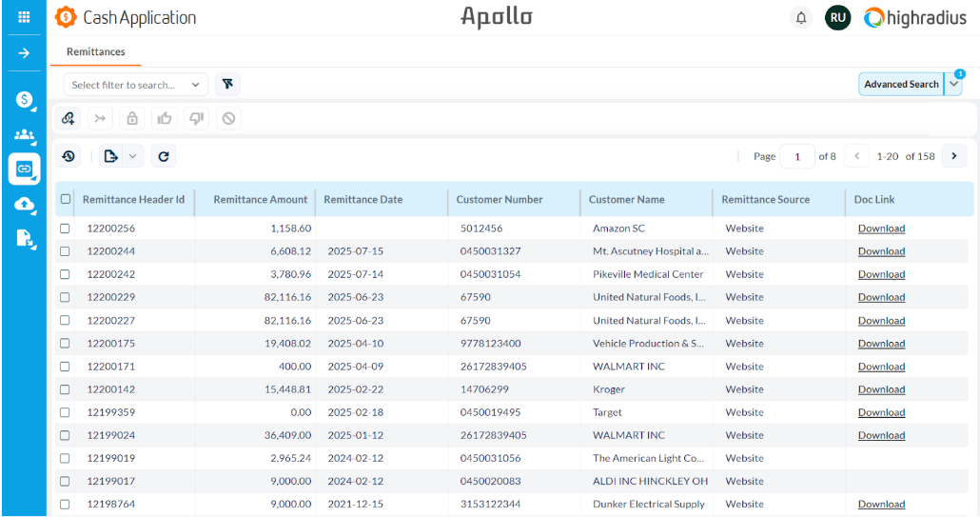Sort by Customer Name column
The image size is (980, 517).
[626, 199]
